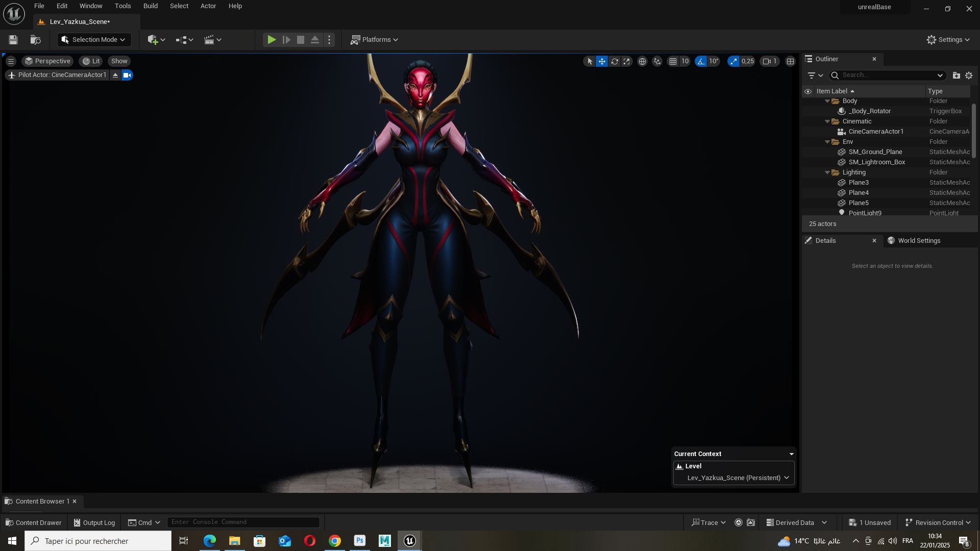Save the current level
This screenshot has height=551, width=980.
(x=13, y=40)
